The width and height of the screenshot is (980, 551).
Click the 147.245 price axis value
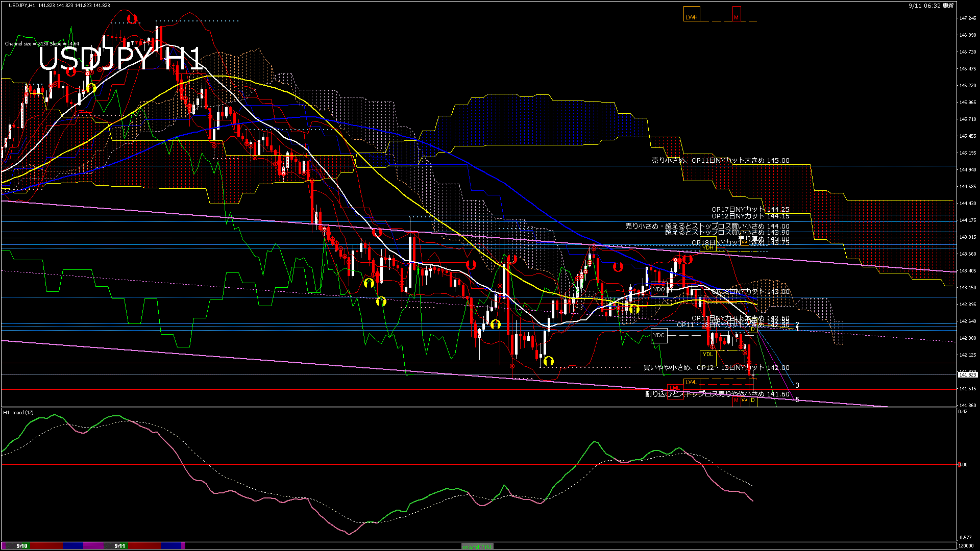pos(968,18)
